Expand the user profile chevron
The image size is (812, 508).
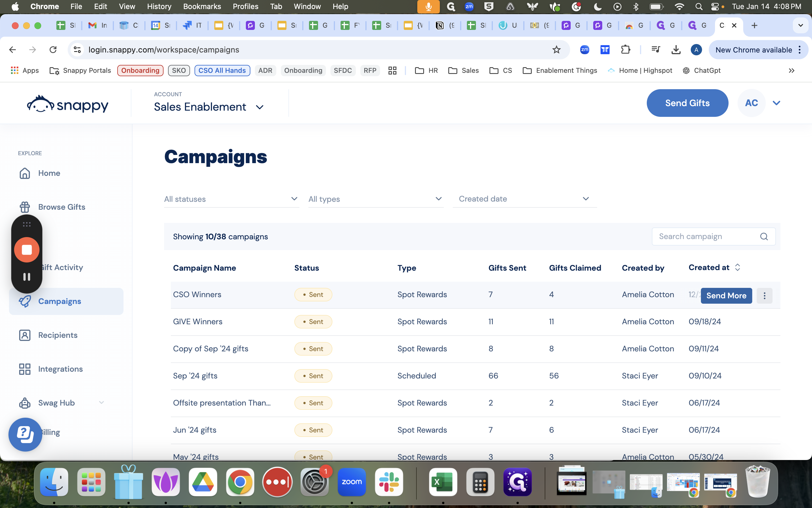(x=776, y=103)
